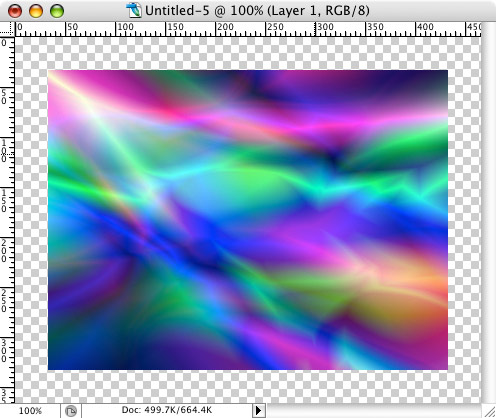Click the 50 mark on vertical ruler

pos(4,96)
